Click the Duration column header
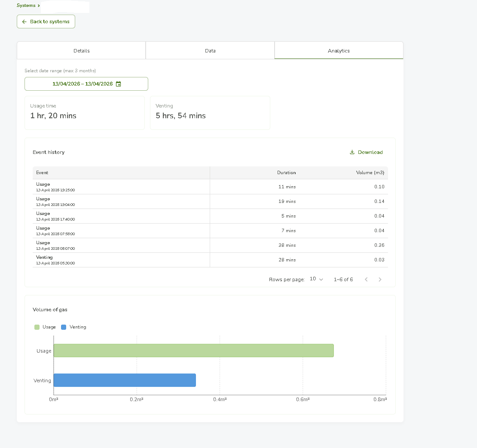Viewport: 477px width, 448px height. click(286, 173)
